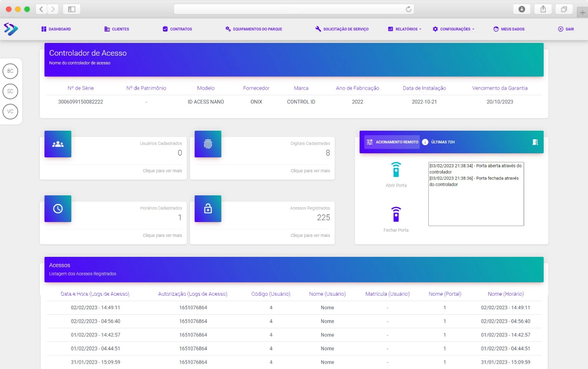This screenshot has width=588, height=369.
Task: Click the Digitais Cadastradas fingerprint icon
Action: coord(208,144)
